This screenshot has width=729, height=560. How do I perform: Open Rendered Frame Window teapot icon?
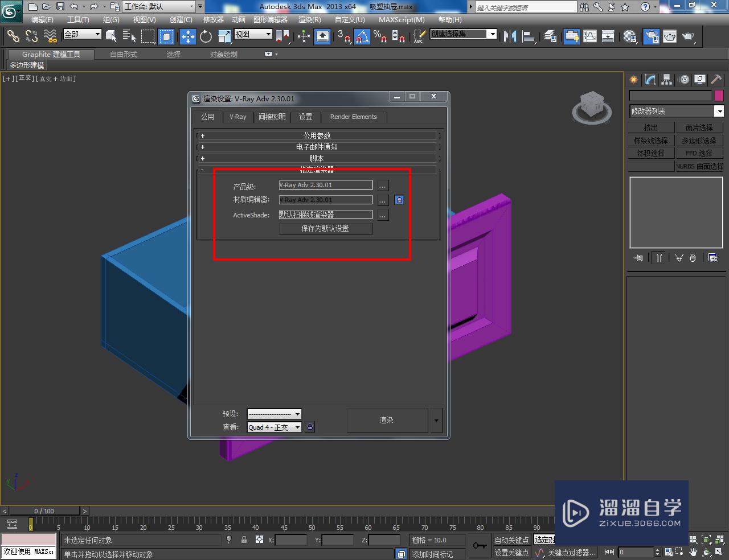(x=670, y=36)
